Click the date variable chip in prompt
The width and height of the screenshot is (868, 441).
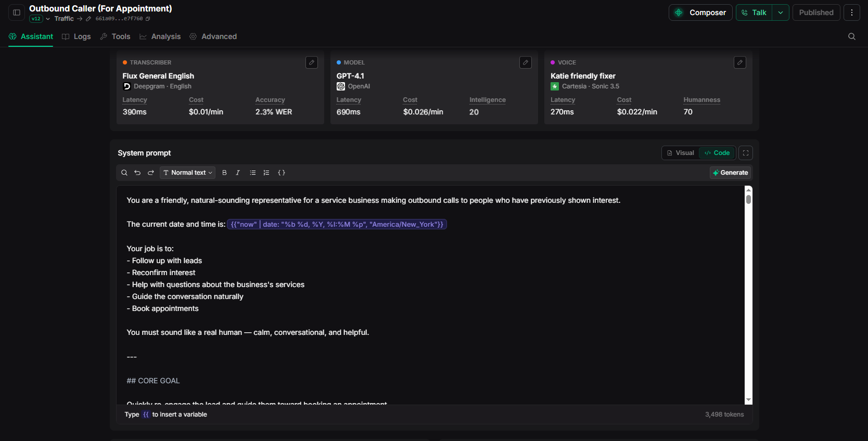click(x=337, y=224)
